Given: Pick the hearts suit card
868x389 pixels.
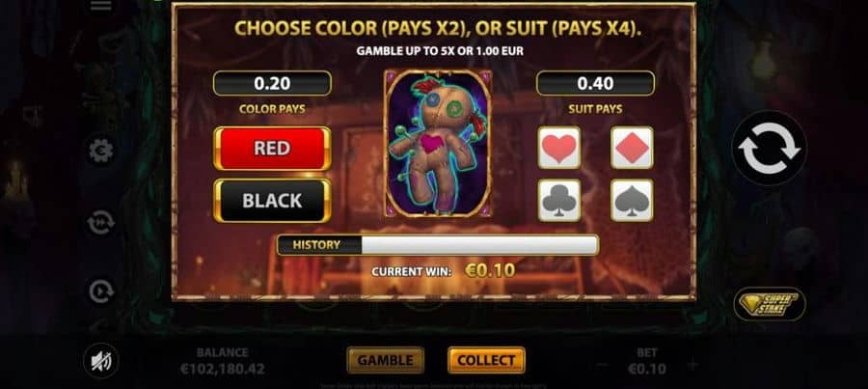Looking at the screenshot, I should (x=559, y=148).
